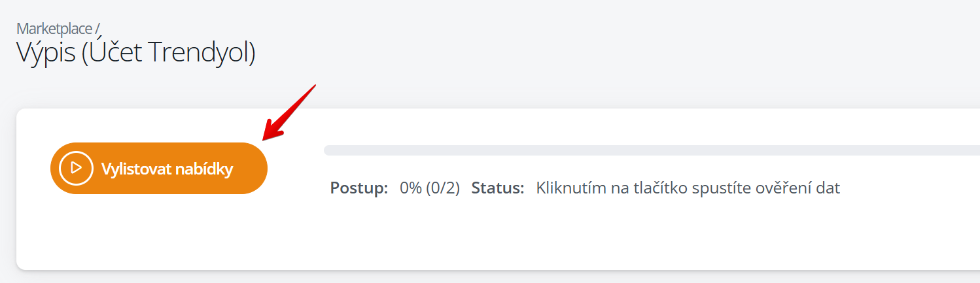Click the play circle icon on orange button
The height and width of the screenshot is (283, 980).
76,168
